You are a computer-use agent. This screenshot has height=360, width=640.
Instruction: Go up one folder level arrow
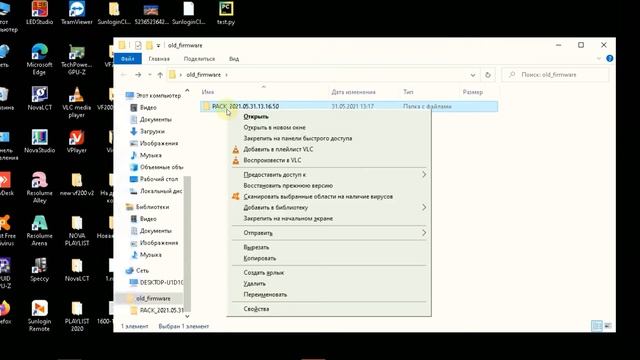point(160,75)
